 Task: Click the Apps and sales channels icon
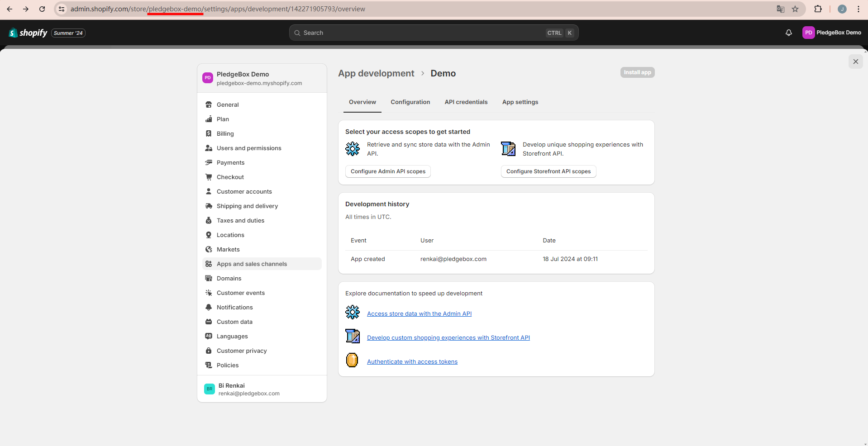tap(209, 264)
